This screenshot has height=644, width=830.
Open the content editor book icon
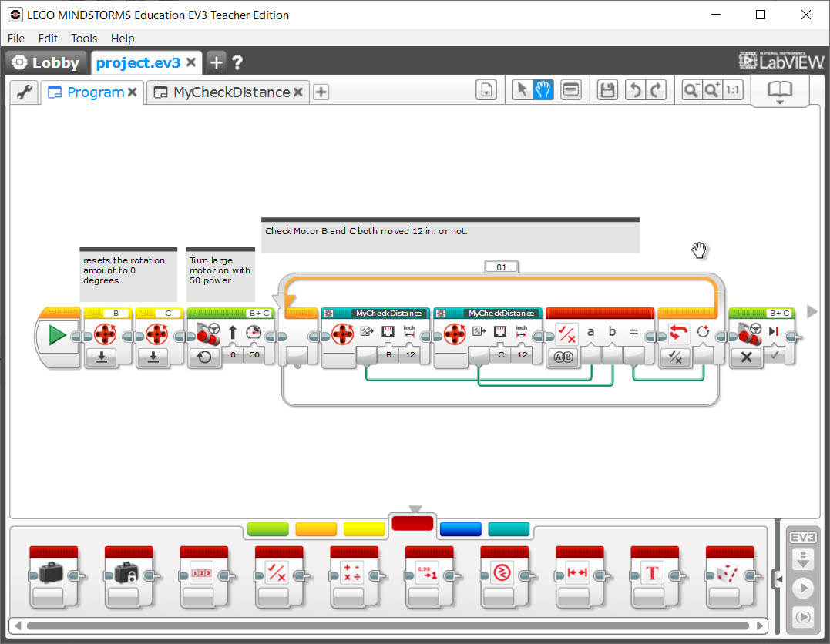[x=780, y=91]
